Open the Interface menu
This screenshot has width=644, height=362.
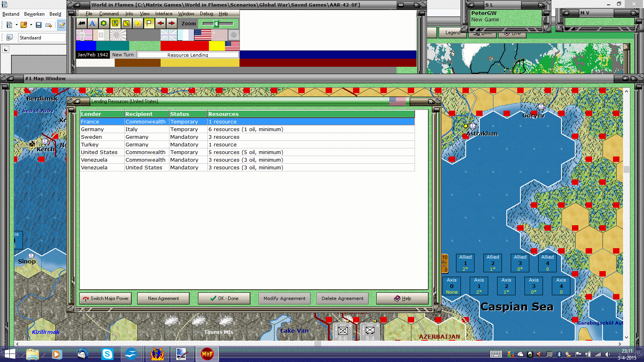(164, 14)
